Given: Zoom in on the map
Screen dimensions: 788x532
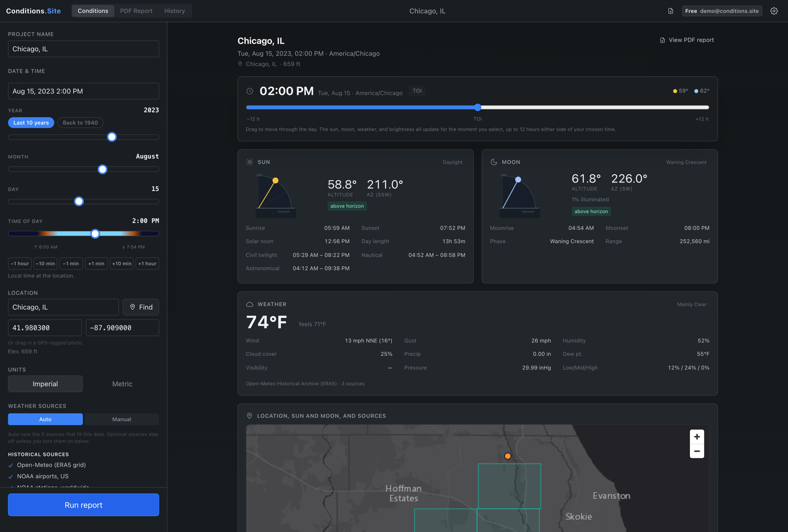Looking at the screenshot, I should 697,437.
